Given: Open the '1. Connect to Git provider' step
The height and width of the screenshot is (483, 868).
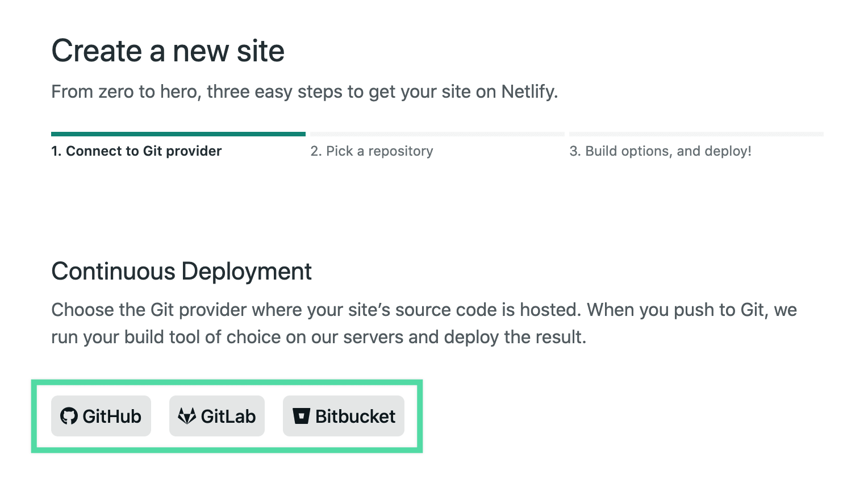Looking at the screenshot, I should point(136,151).
